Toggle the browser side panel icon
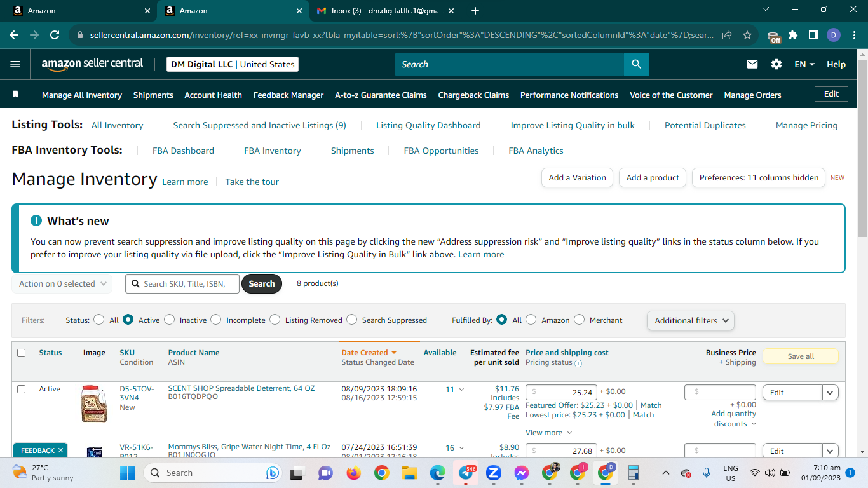This screenshot has height=488, width=868. point(813,35)
